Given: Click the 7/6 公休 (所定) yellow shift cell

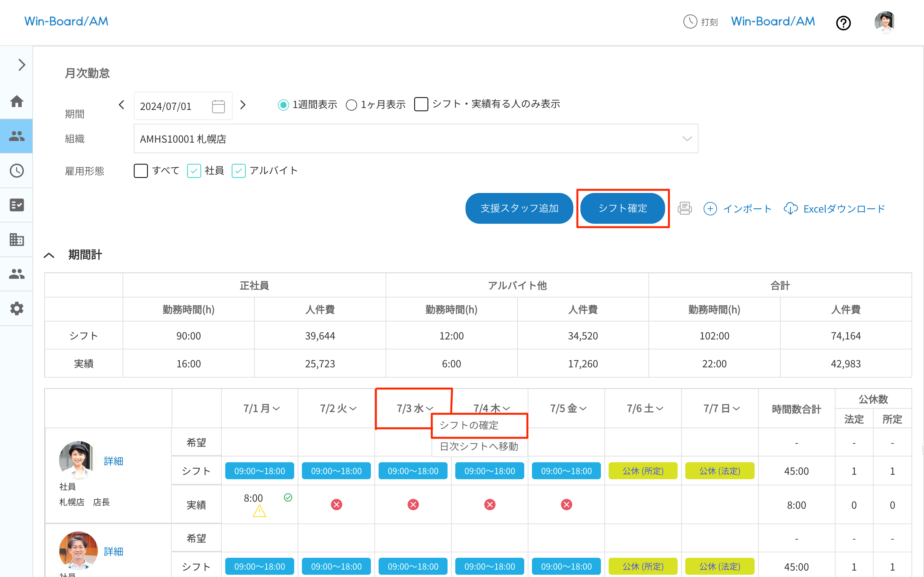Looking at the screenshot, I should point(643,471).
